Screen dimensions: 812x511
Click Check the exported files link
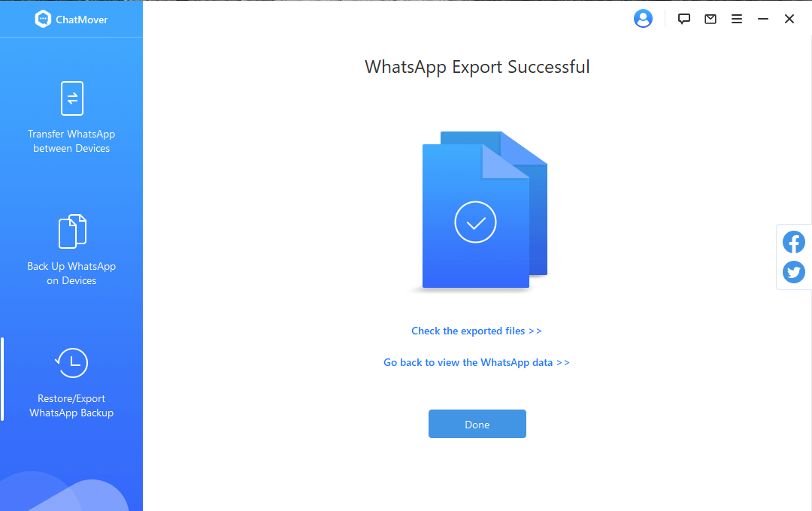click(x=477, y=331)
